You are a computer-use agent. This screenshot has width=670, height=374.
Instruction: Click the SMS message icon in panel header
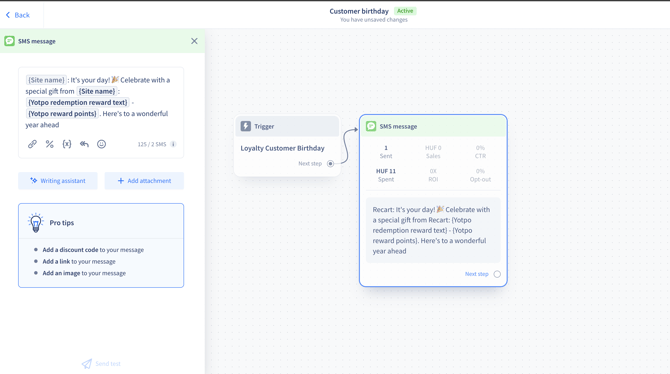pos(9,41)
